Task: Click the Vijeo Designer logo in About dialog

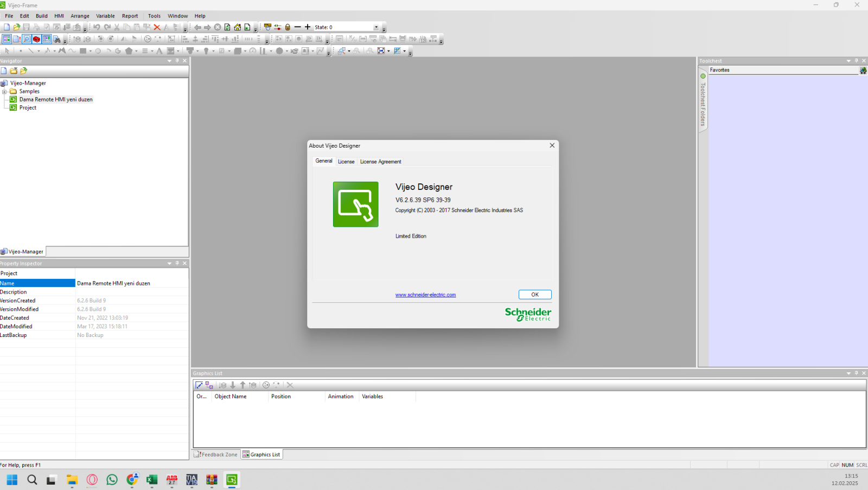Action: [356, 204]
